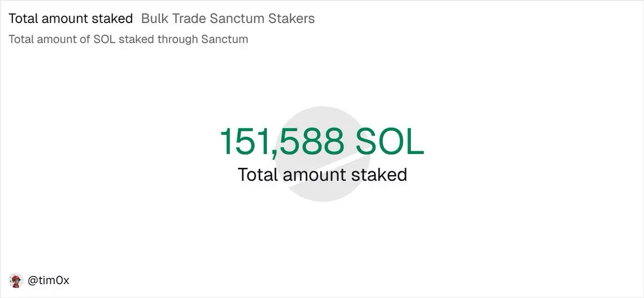
Task: Click the "Total amount staked" label under the counter
Action: (x=322, y=175)
